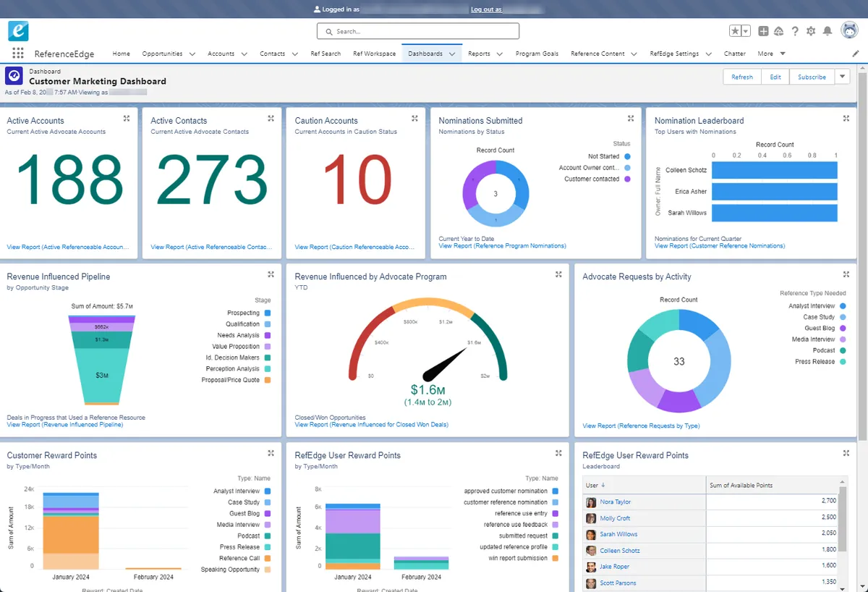View Report for Active Referenceable Accounts
Screen dimensions: 868x592
pos(68,247)
